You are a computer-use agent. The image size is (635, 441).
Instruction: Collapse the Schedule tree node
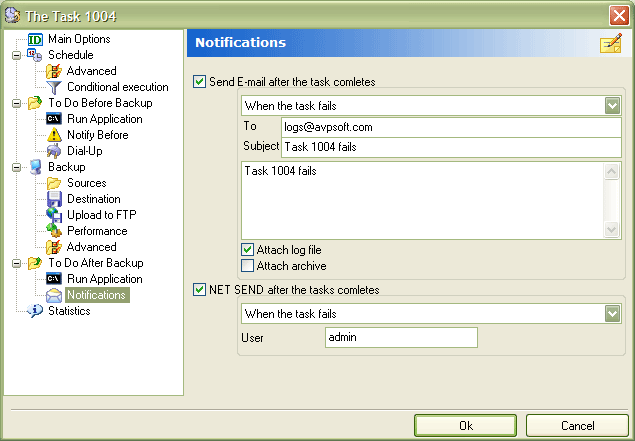16,55
